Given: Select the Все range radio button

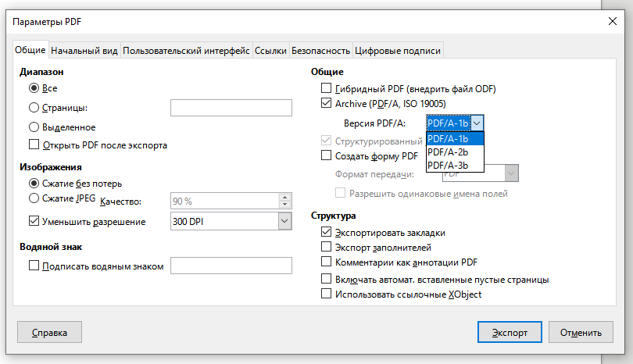Looking at the screenshot, I should (x=34, y=88).
